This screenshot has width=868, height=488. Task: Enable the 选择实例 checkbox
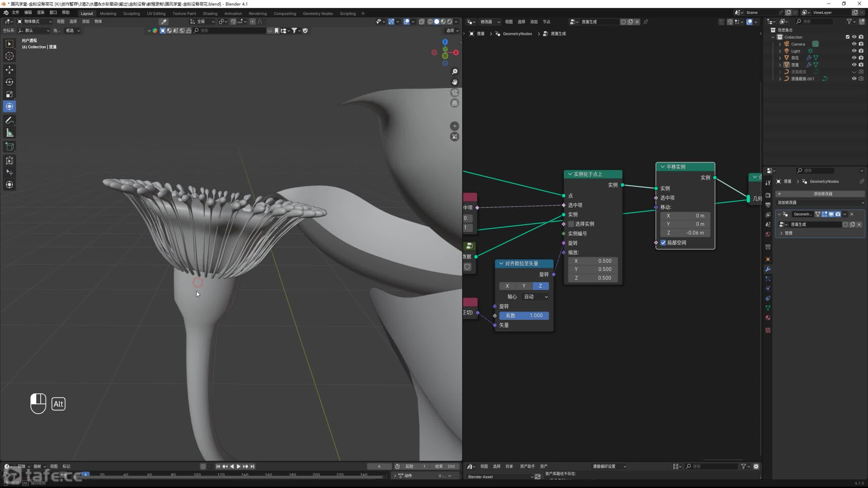[571, 224]
